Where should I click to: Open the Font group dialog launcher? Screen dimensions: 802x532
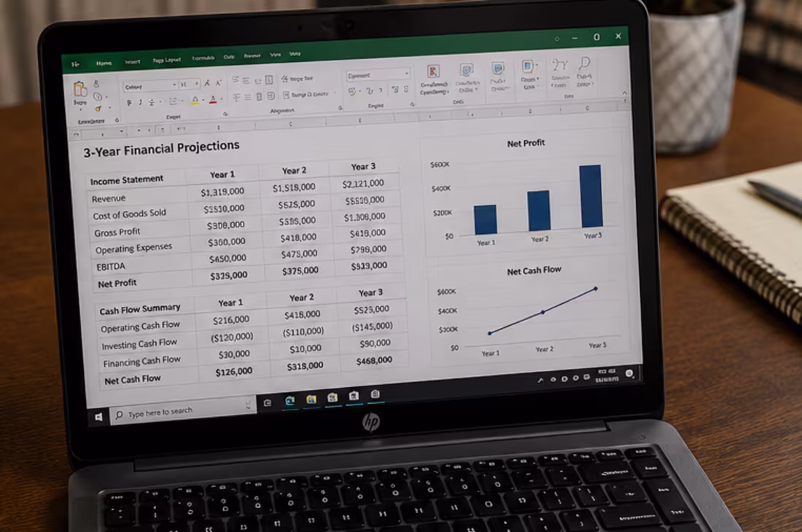[225, 114]
